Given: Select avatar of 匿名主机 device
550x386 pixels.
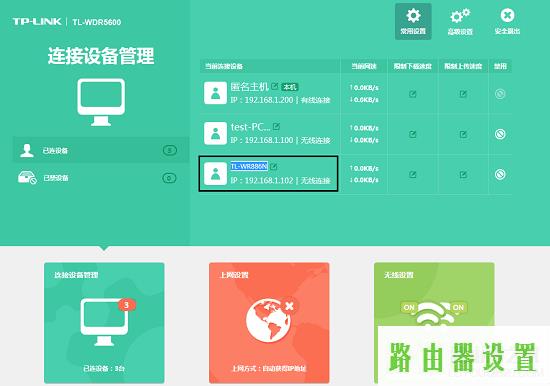Looking at the screenshot, I should 215,93.
